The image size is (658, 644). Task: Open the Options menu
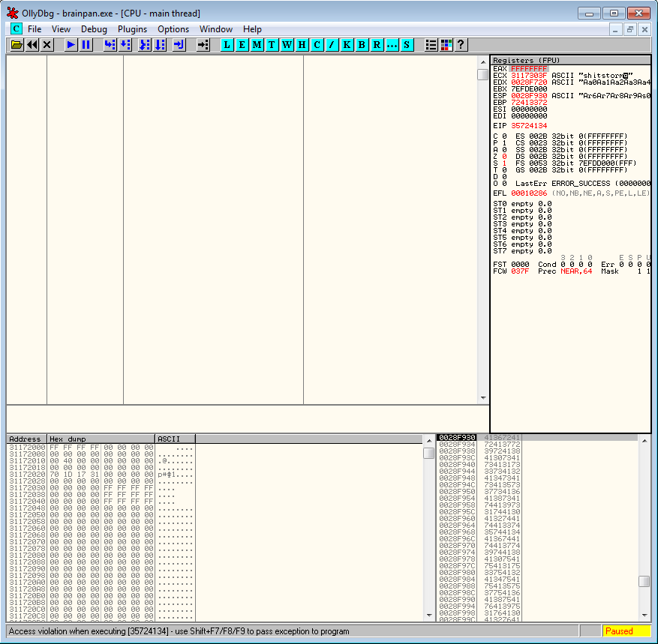pos(173,29)
